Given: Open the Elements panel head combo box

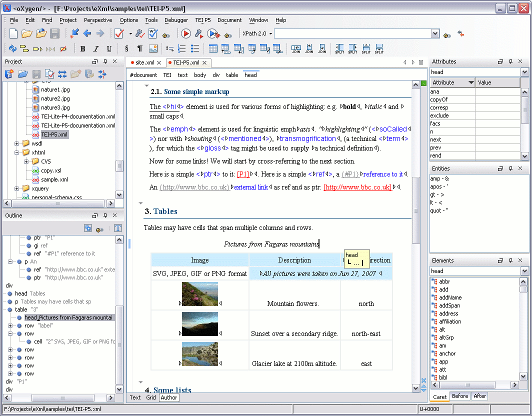Looking at the screenshot, I should [524, 271].
